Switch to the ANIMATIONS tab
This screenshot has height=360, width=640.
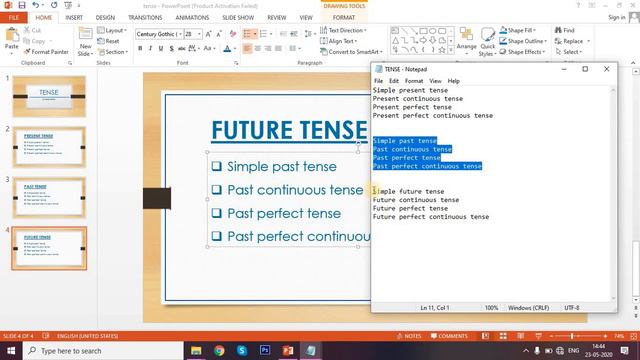coord(192,18)
